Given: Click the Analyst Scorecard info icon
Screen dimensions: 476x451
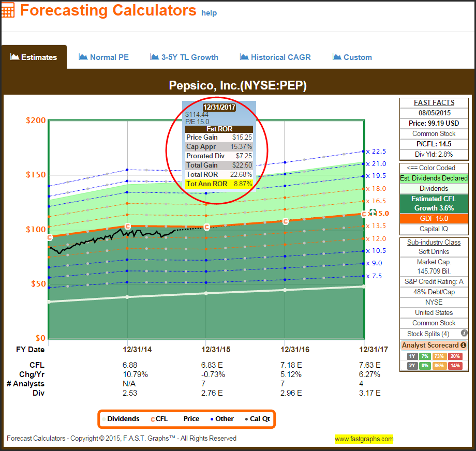Looking at the screenshot, I should coord(463,345).
